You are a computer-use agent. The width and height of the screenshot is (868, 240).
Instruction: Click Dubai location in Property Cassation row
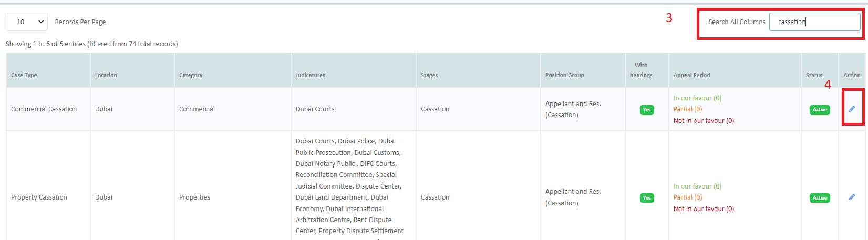coord(104,197)
